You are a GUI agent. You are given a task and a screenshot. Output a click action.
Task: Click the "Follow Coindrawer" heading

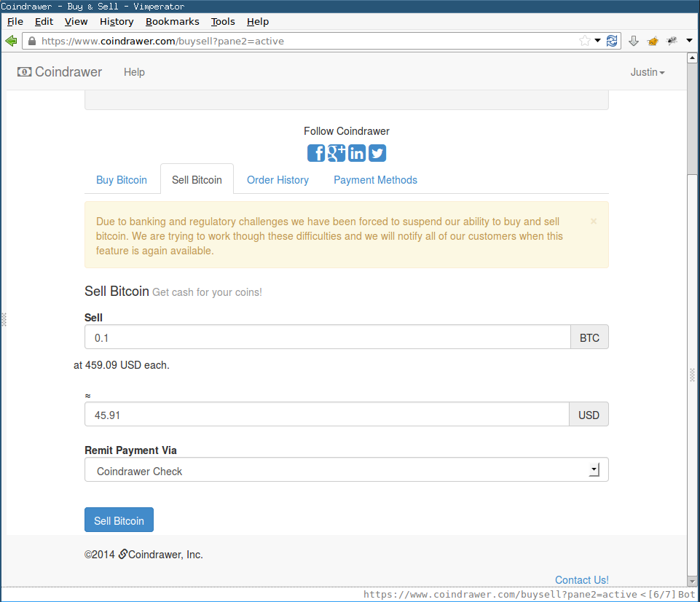[347, 131]
